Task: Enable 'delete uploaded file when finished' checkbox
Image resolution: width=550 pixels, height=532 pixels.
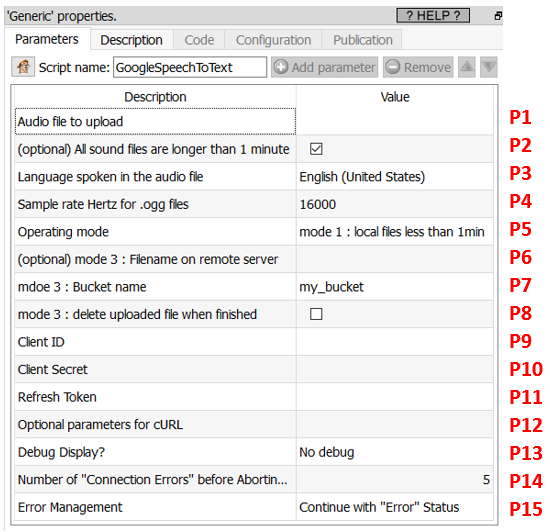Action: coord(316,314)
